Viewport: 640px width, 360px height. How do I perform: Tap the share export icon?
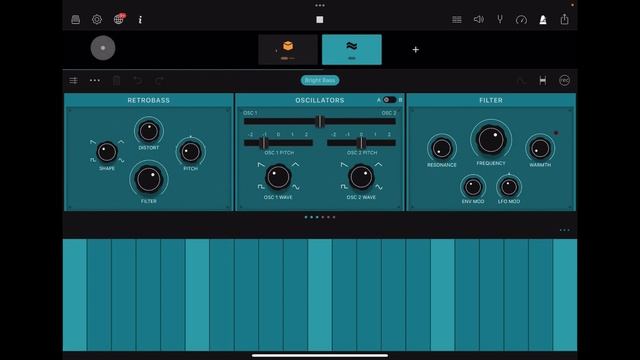[x=564, y=19]
